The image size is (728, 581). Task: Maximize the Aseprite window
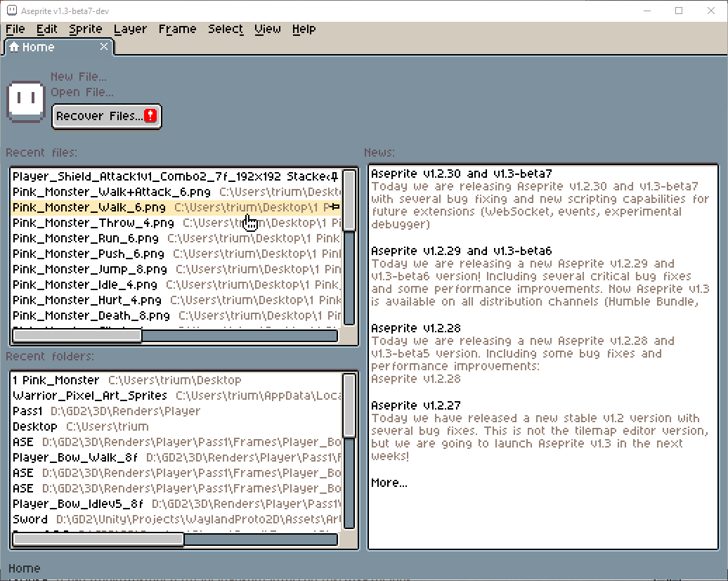click(x=679, y=11)
